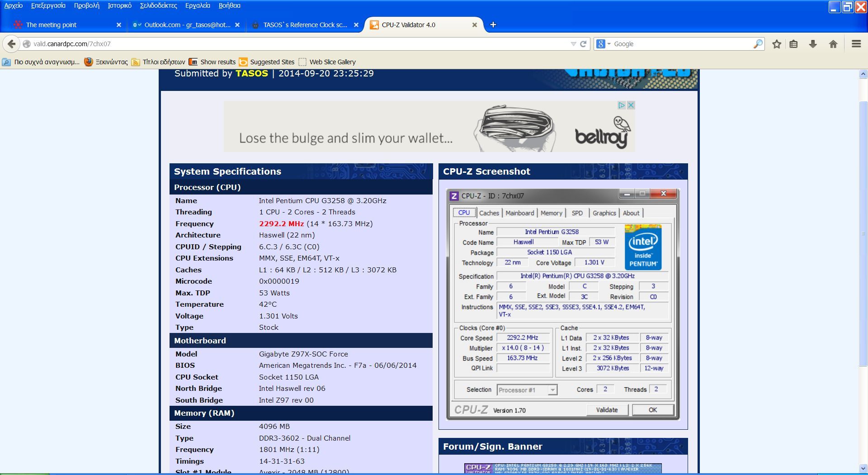
Task: Click the System Specifications heading
Action: click(227, 171)
